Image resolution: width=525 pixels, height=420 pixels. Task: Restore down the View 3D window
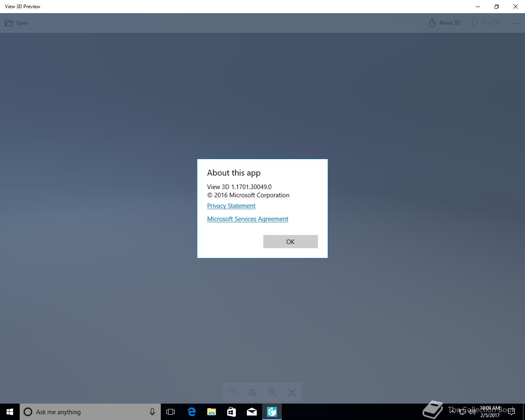(x=497, y=7)
